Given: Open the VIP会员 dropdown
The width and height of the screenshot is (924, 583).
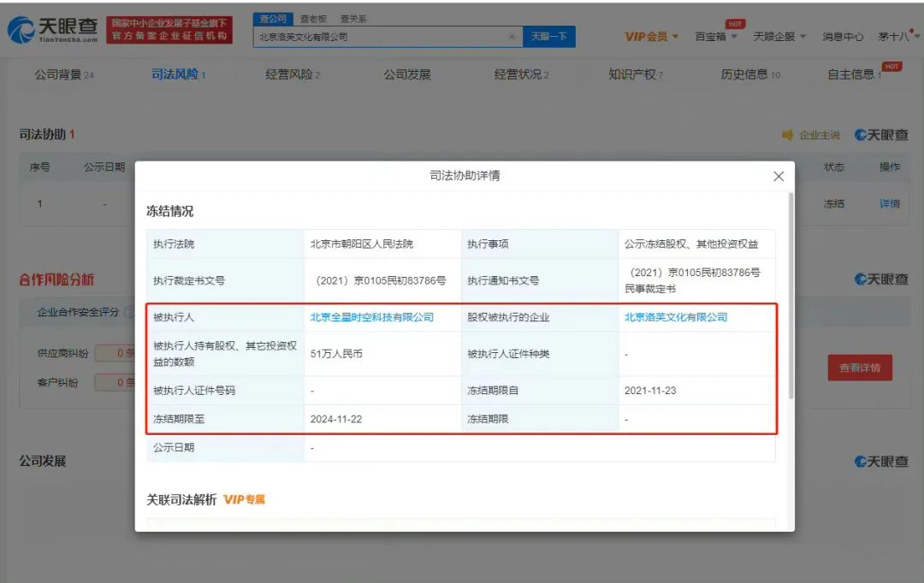Looking at the screenshot, I should 650,36.
